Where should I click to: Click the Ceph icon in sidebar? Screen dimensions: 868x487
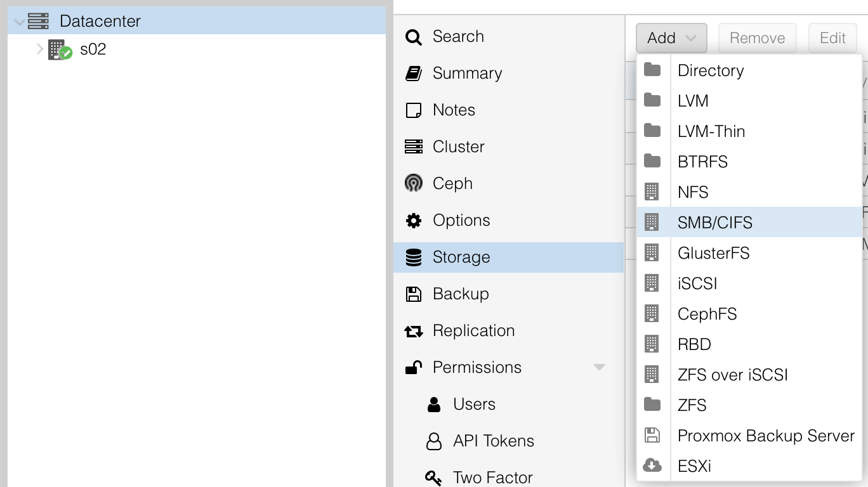pos(414,183)
